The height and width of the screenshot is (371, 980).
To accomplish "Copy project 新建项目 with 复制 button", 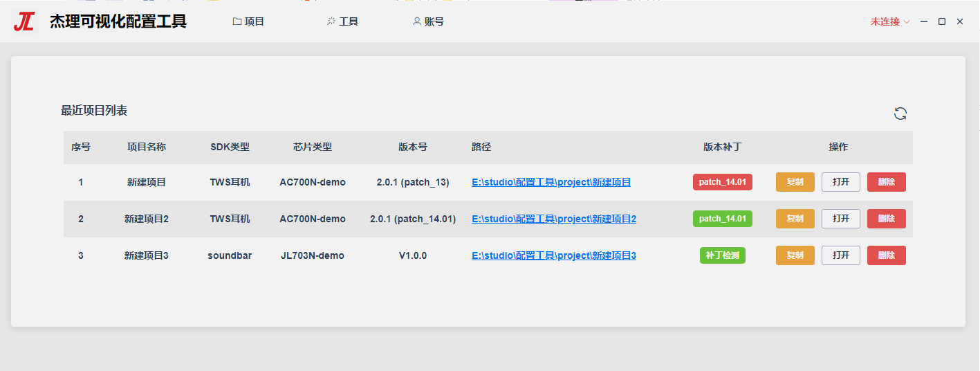I will pyautogui.click(x=795, y=182).
